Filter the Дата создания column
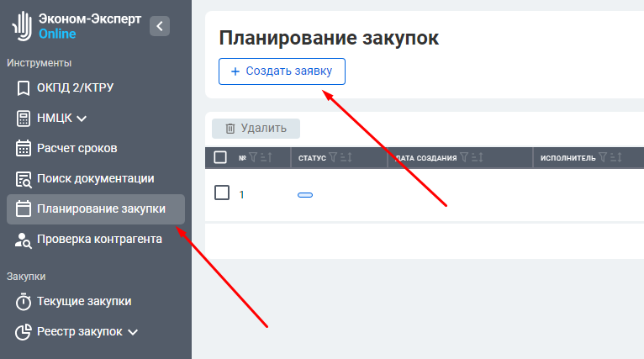Viewport: 644px width, 359px height. [464, 157]
